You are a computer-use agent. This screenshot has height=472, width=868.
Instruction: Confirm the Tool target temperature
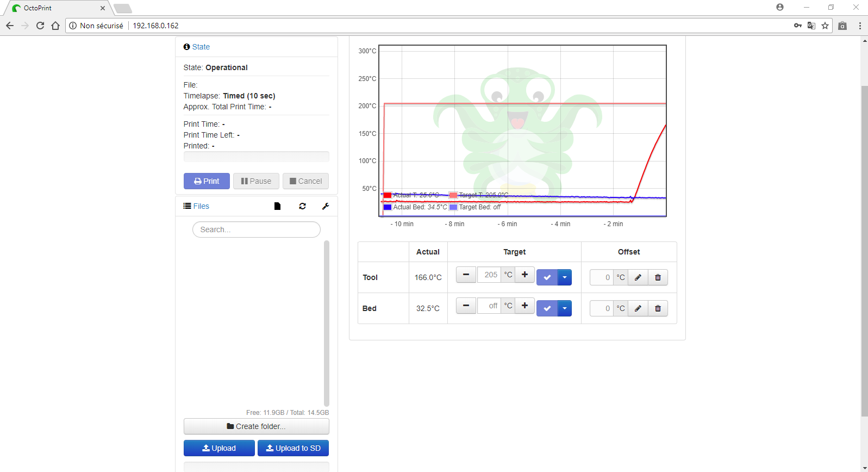[547, 277]
